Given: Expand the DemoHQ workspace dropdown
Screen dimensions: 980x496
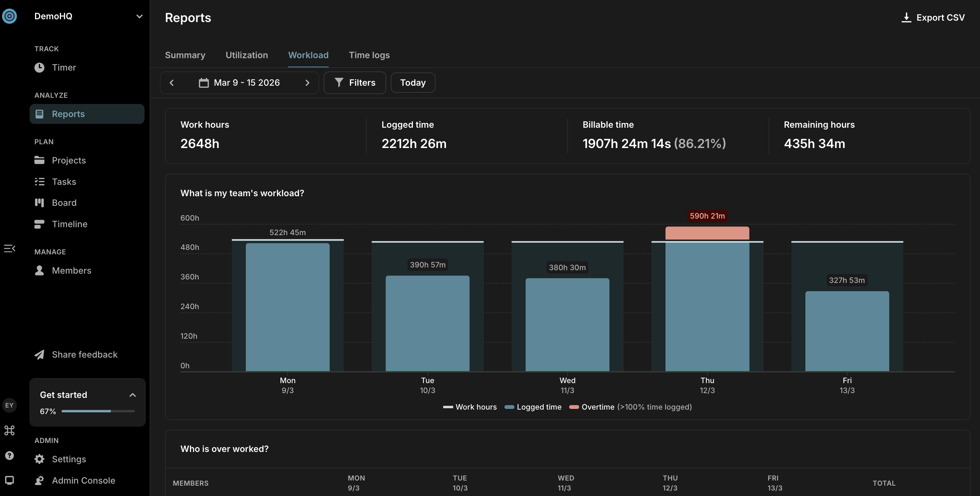Looking at the screenshot, I should coord(139,17).
